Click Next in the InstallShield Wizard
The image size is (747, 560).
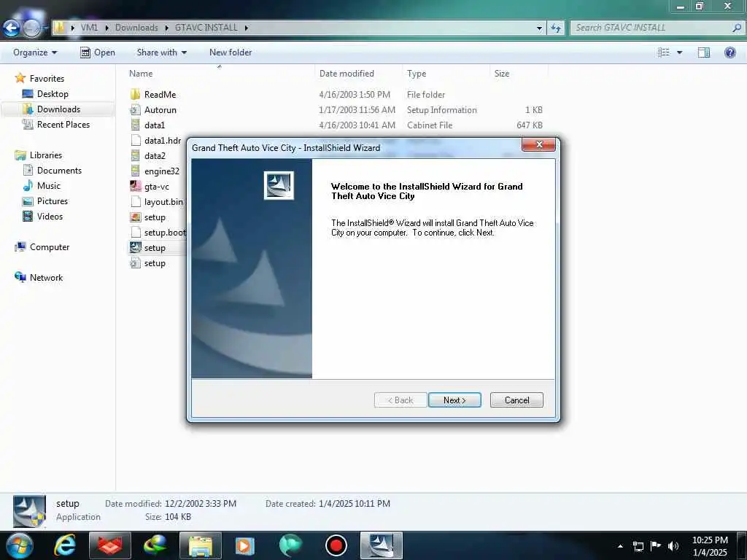pyautogui.click(x=454, y=400)
